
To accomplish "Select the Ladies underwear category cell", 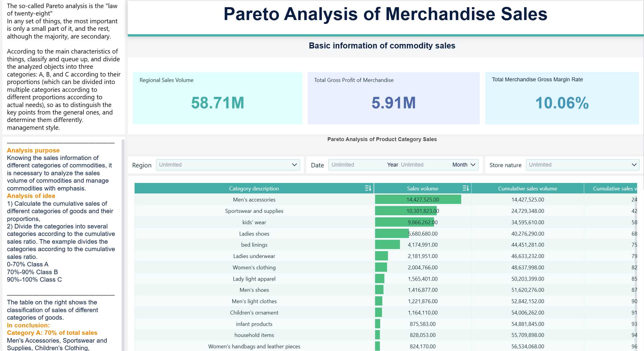I will [x=254, y=256].
